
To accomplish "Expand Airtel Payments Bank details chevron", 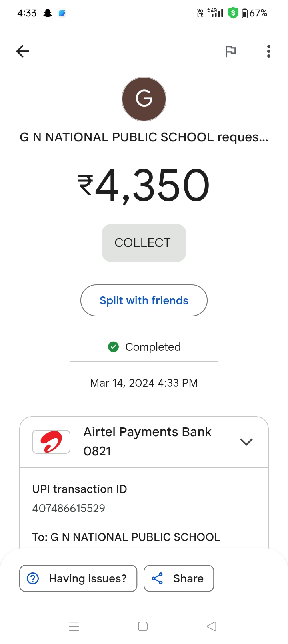I will click(246, 442).
